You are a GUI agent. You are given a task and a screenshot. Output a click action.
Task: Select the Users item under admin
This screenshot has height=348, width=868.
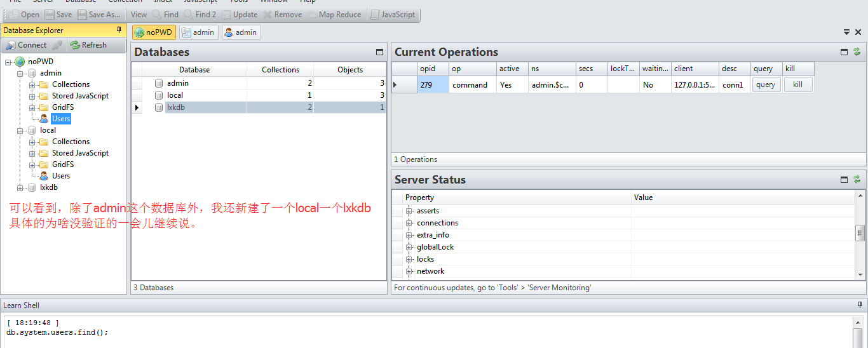61,119
